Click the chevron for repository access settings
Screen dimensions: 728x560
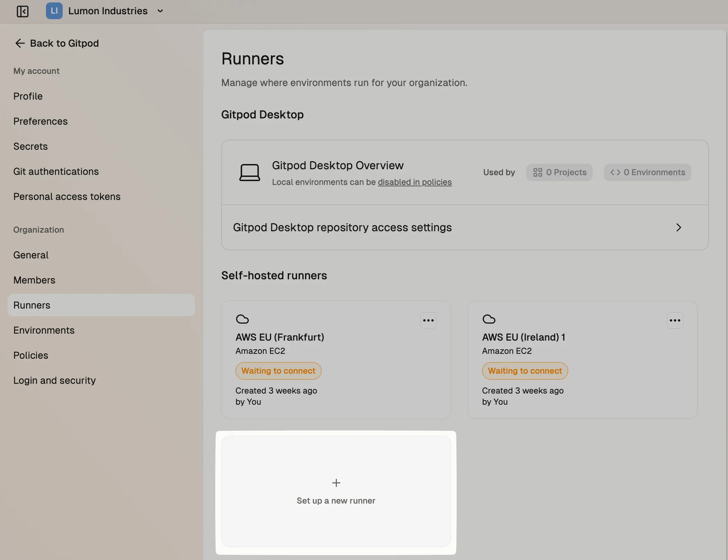678,227
